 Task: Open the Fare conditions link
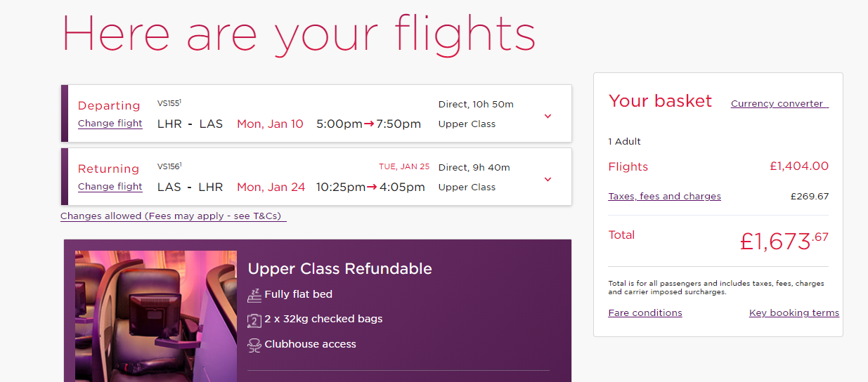click(x=645, y=313)
